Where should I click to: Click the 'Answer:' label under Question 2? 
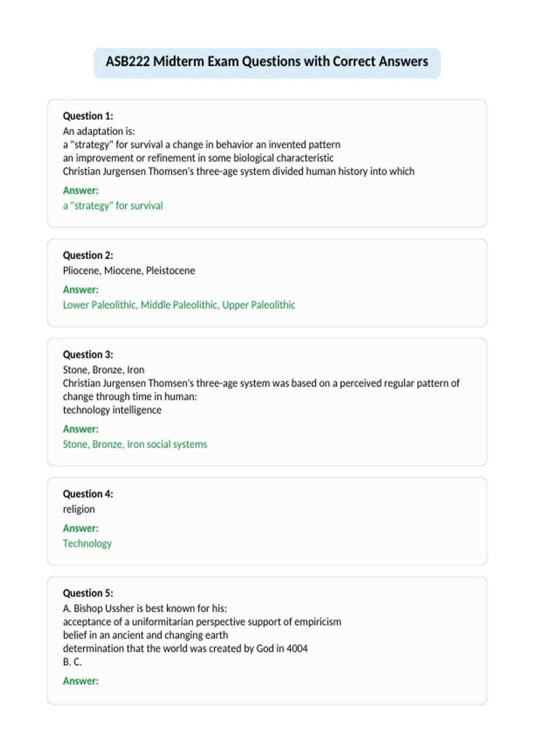click(x=81, y=290)
